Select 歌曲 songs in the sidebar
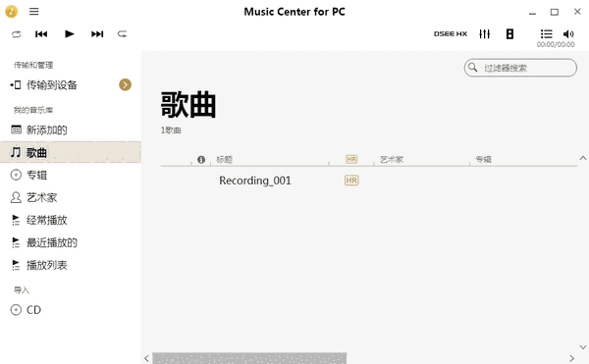The image size is (589, 364). [71, 152]
